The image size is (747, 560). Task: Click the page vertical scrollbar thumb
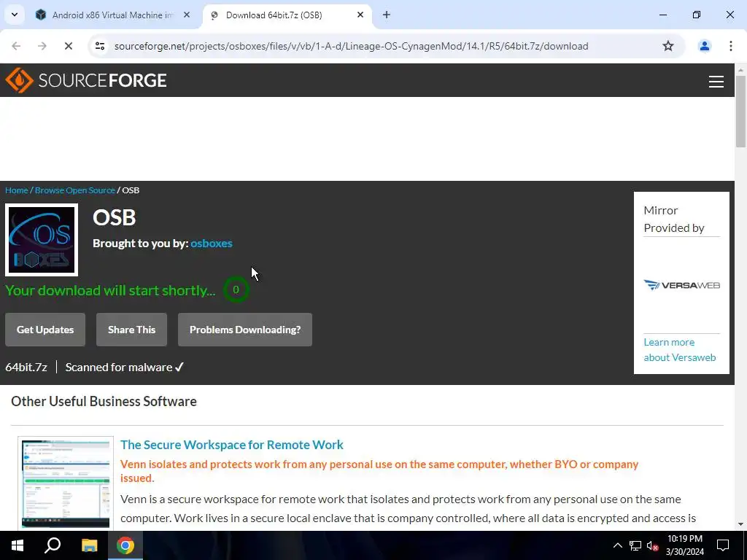coord(740,112)
